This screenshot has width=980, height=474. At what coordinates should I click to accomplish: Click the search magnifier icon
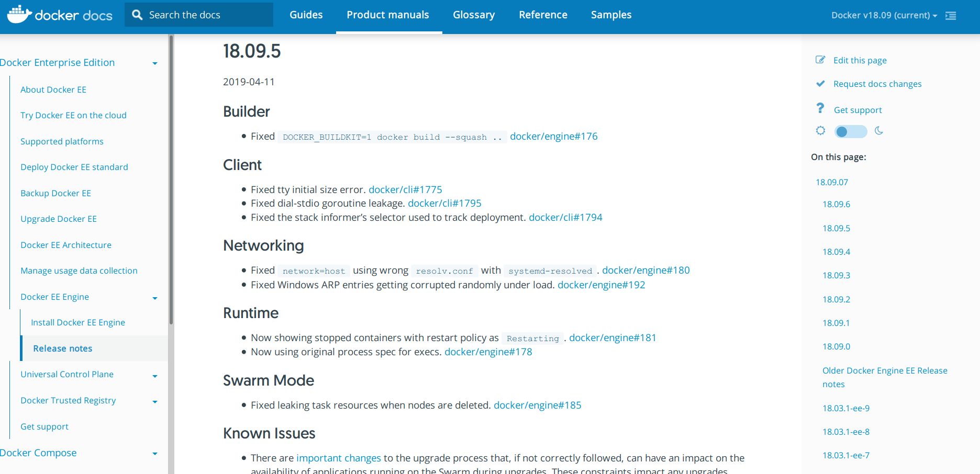click(x=137, y=15)
